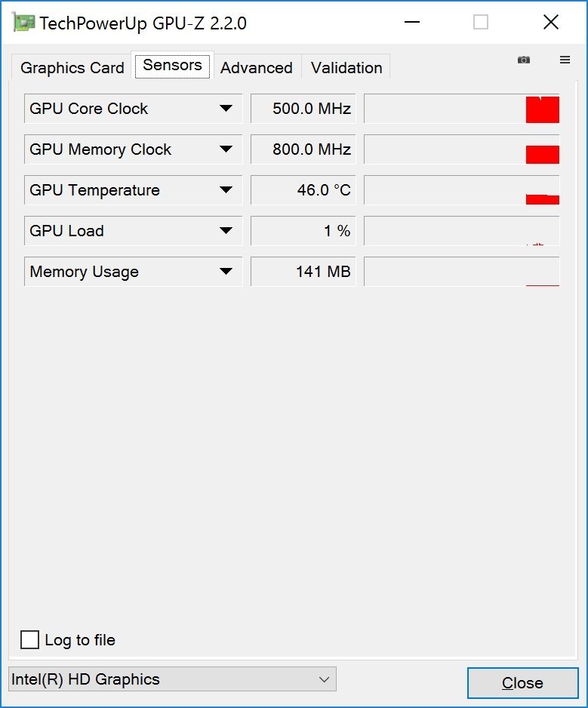Screen dimensions: 588x708
Task: Open the Advanced tab
Action: click(257, 68)
